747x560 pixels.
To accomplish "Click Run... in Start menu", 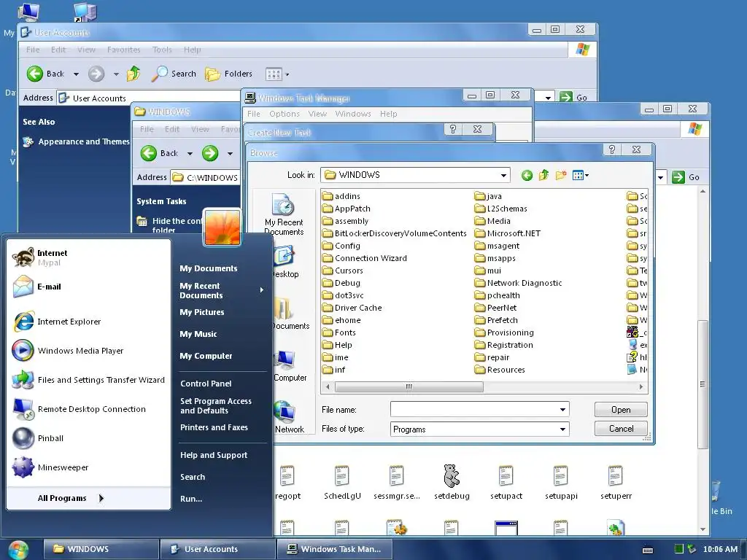I will click(191, 499).
